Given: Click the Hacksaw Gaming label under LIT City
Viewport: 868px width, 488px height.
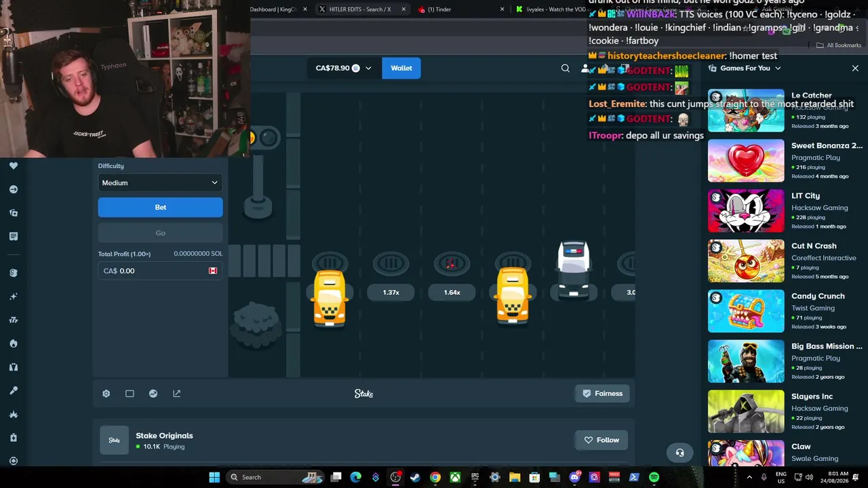Looking at the screenshot, I should [820, 208].
